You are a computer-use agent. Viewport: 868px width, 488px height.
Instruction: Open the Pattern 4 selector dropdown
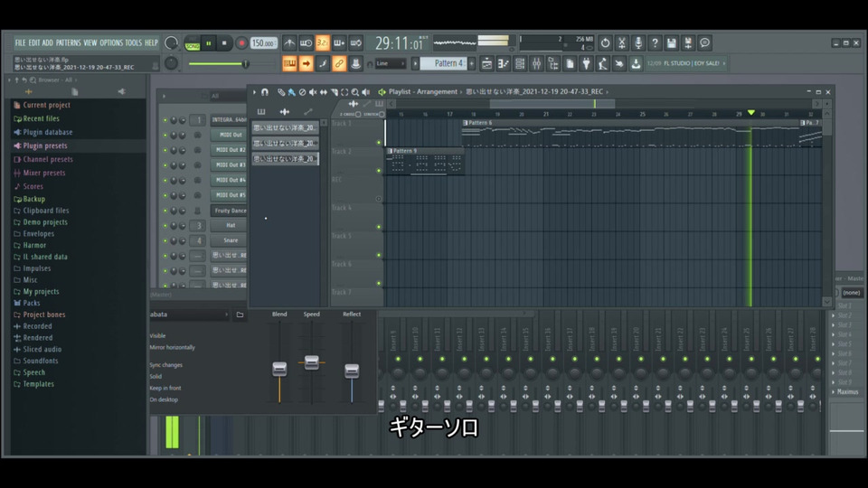click(448, 63)
